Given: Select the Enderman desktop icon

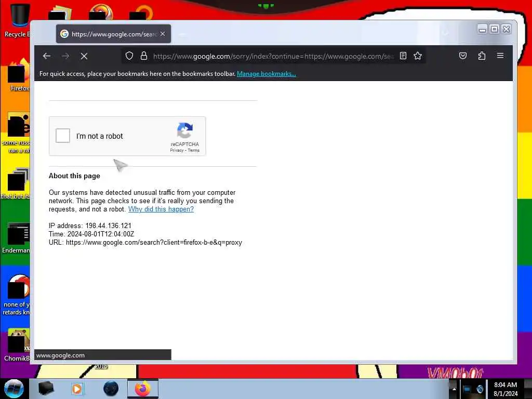Looking at the screenshot, I should coord(16,237).
